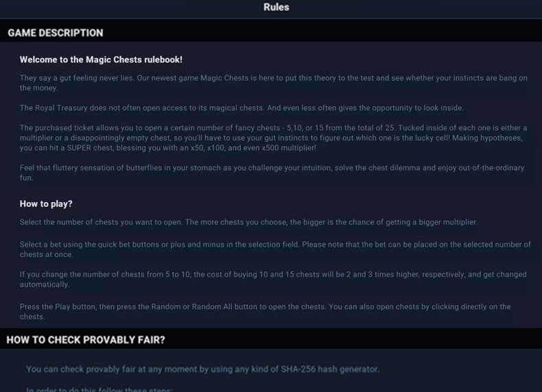Select the Welcome to the Magic Chests rulebook heading
Viewport: 542px width, 392px height.
click(x=101, y=60)
